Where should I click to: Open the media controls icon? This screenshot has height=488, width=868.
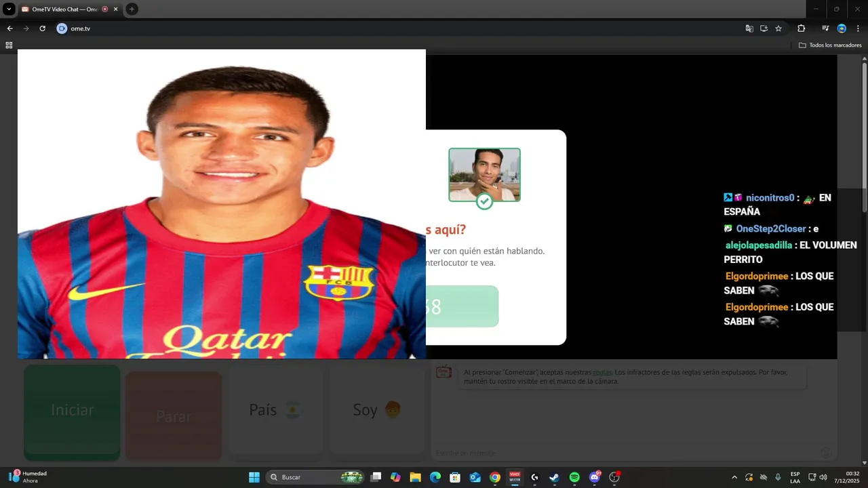825,28
